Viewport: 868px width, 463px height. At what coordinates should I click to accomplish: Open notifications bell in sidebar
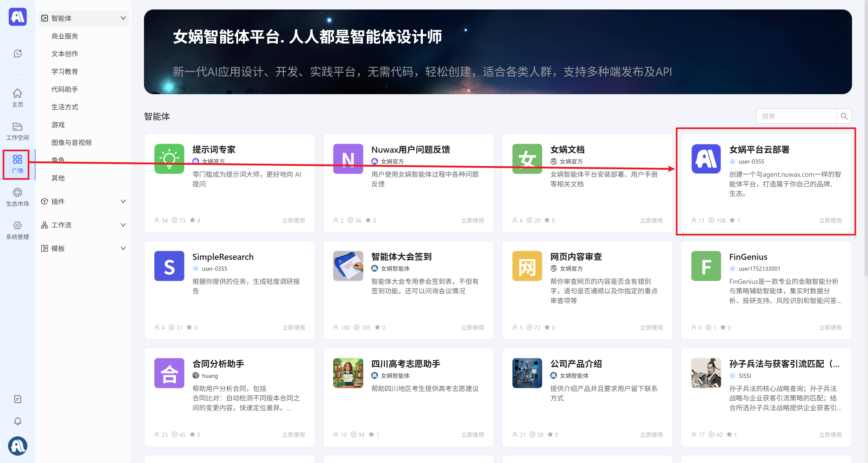coord(18,421)
